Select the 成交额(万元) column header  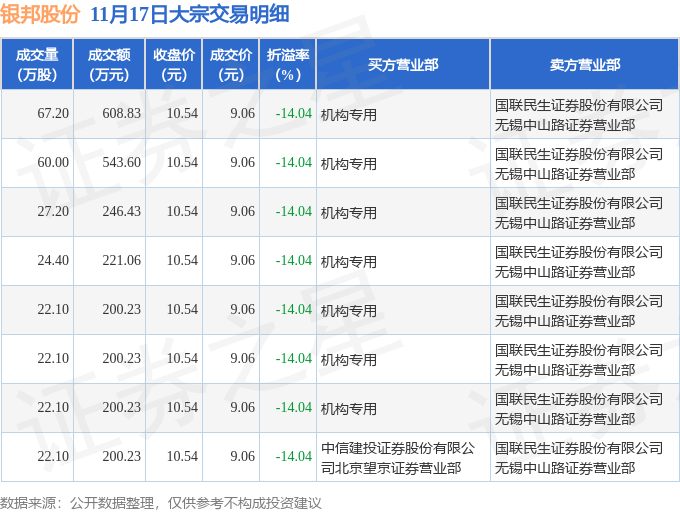click(x=109, y=64)
